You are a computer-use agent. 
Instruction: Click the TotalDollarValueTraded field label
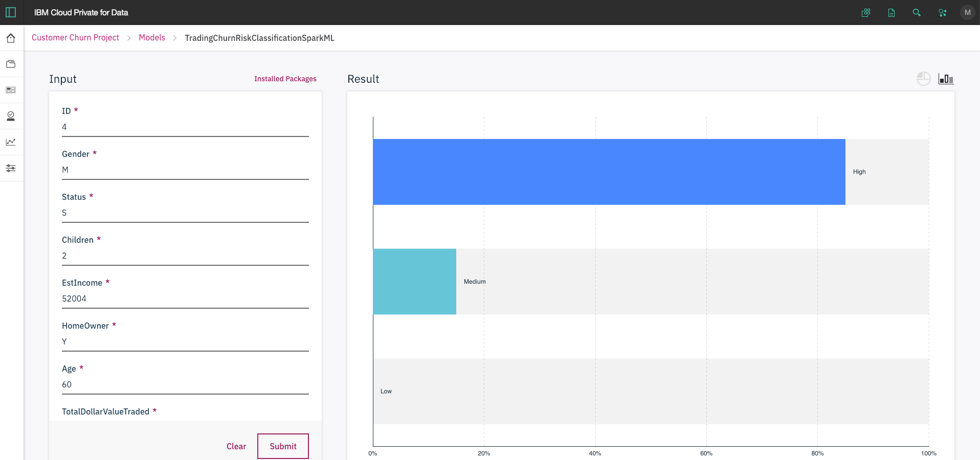click(x=105, y=412)
